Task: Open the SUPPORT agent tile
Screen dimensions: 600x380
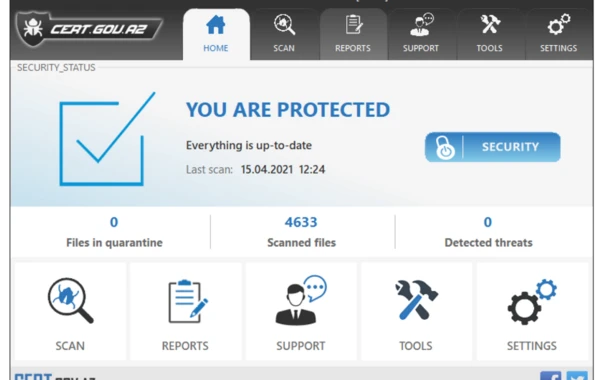Action: (301, 312)
